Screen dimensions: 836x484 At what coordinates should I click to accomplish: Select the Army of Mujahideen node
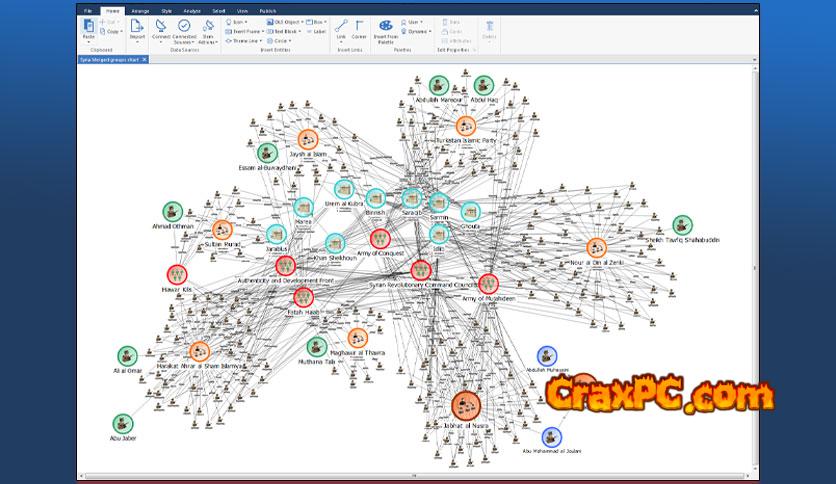[488, 284]
